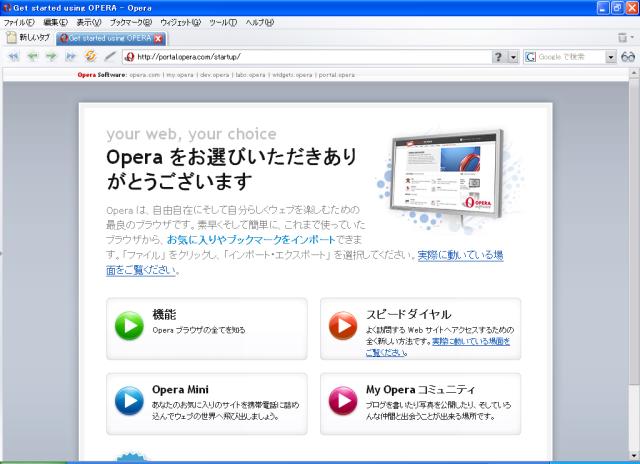
Task: Switch to the Get started using OPERA tab
Action: 111,38
